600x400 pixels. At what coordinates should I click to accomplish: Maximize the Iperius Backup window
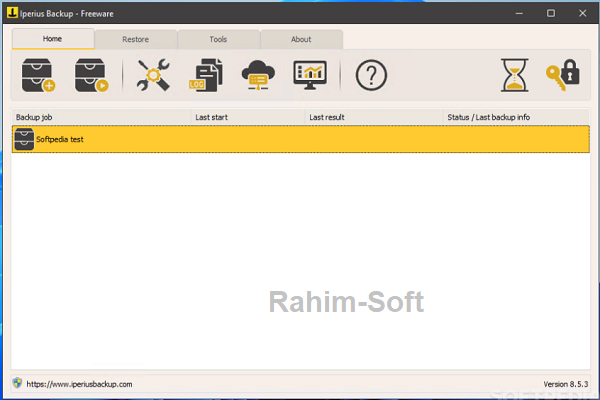[x=551, y=13]
